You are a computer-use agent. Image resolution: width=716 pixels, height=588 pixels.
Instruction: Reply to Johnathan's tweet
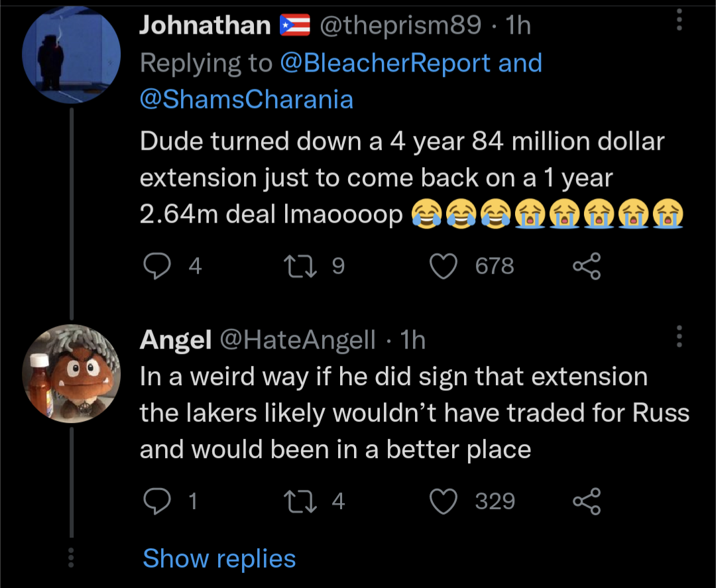click(x=157, y=266)
